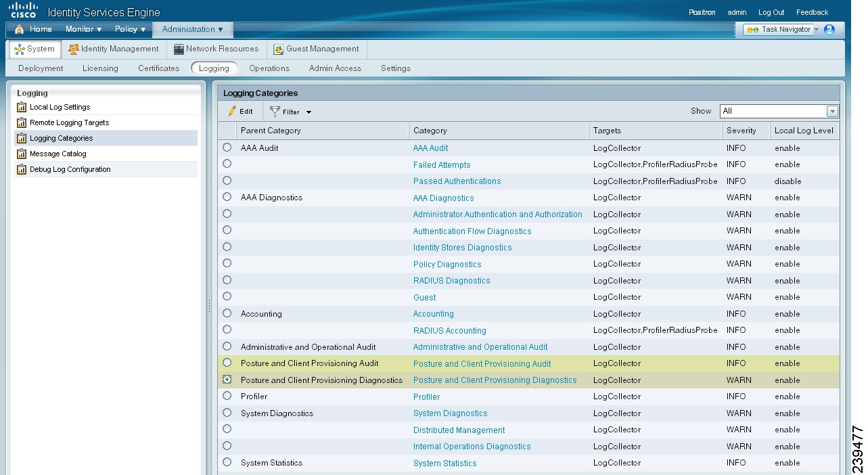Select the RADIUS Accounting row radio button
This screenshot has height=475, width=868.
[227, 330]
